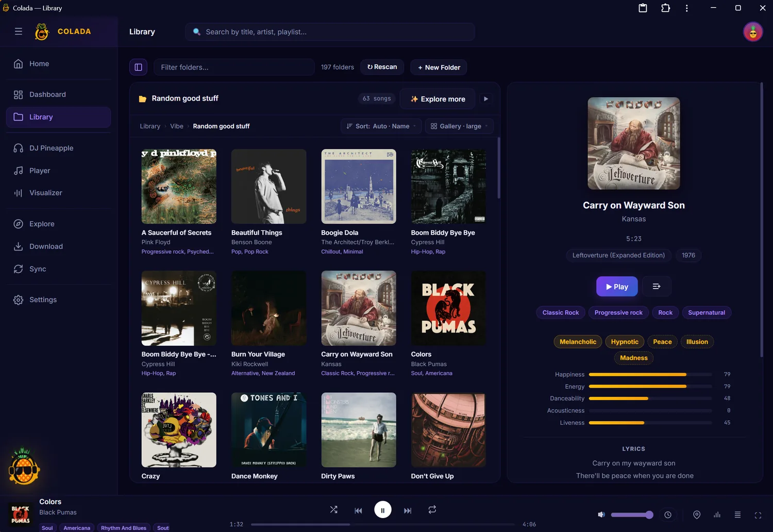The height and width of the screenshot is (532, 773).
Task: Add to queue icon next to Play
Action: 657,287
